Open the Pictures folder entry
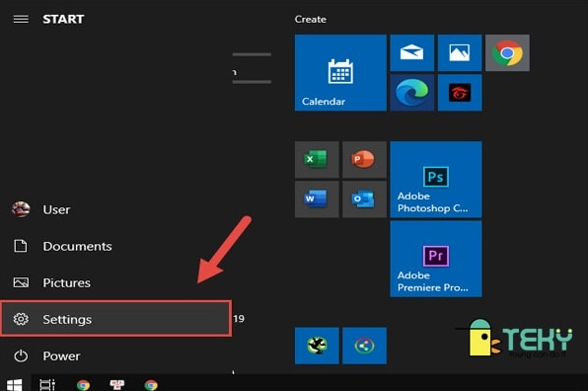Image resolution: width=588 pixels, height=391 pixels. click(x=115, y=282)
